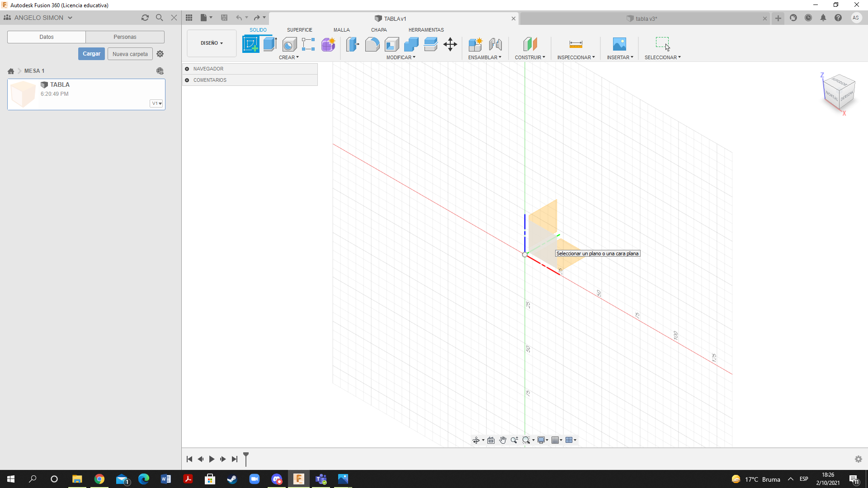The image size is (868, 488).
Task: Switch to the Personas tab
Action: tap(125, 37)
